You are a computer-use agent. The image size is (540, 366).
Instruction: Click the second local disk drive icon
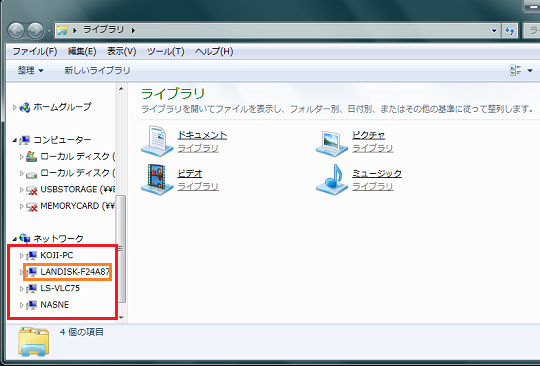click(32, 174)
